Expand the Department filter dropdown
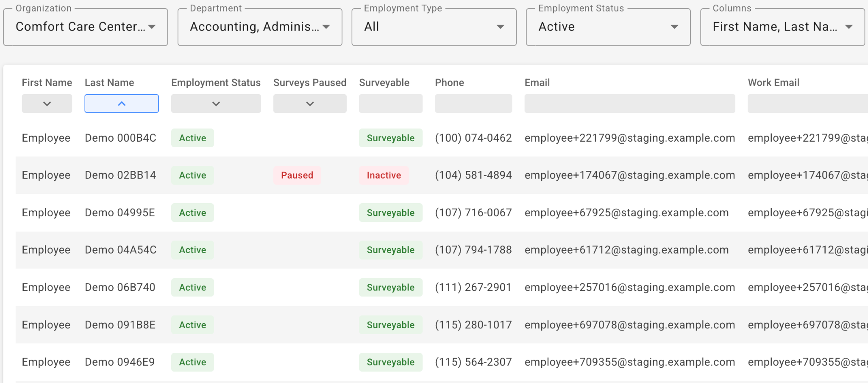Image resolution: width=868 pixels, height=383 pixels. tap(259, 27)
